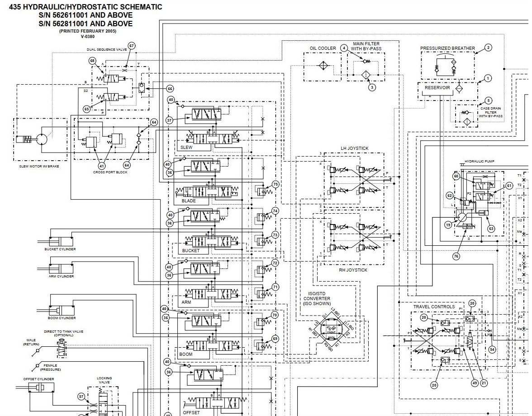Click the boom cylinder symbol
The image size is (532, 416).
pos(62,310)
